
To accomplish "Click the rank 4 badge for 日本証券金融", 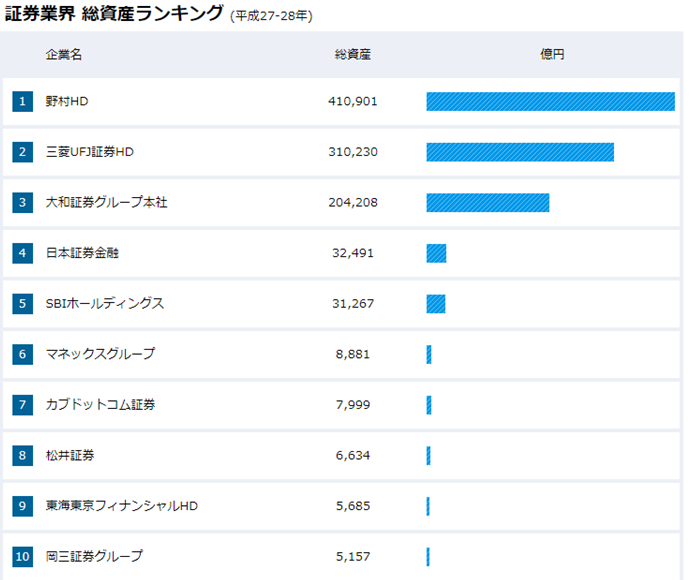I will coord(23,253).
